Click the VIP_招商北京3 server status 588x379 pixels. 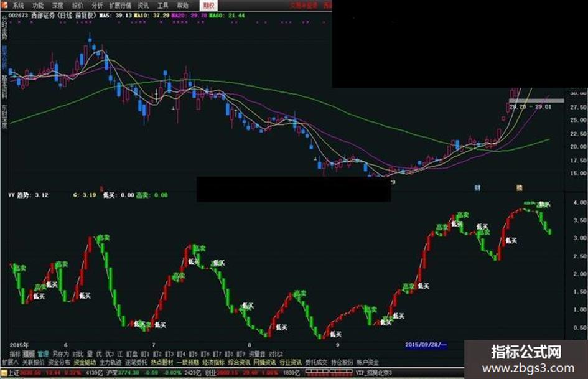(x=374, y=373)
